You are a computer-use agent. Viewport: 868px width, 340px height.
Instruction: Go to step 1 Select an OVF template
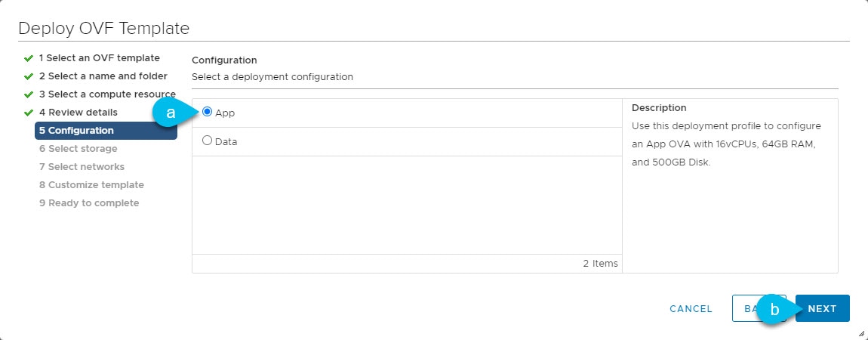tap(99, 58)
